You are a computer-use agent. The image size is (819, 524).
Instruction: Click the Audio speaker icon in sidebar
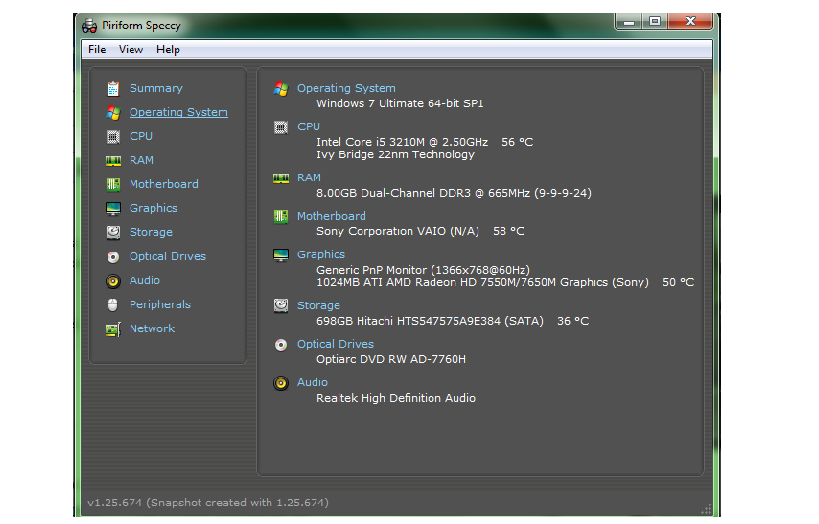point(113,281)
